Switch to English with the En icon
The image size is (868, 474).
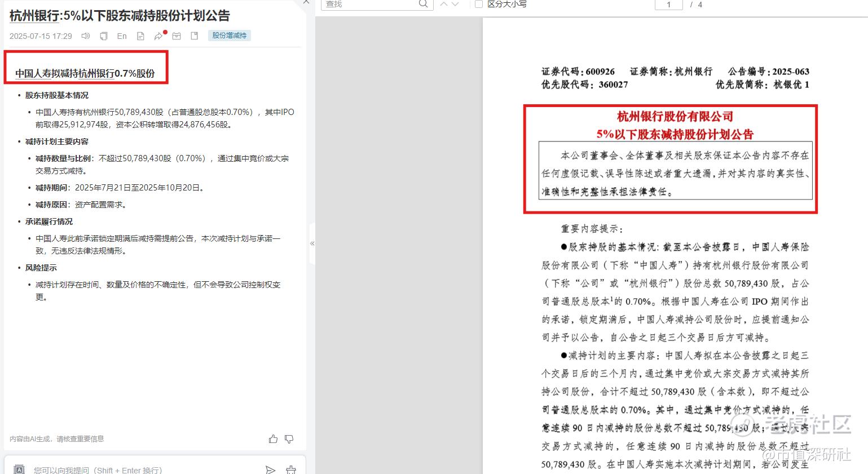(x=122, y=36)
